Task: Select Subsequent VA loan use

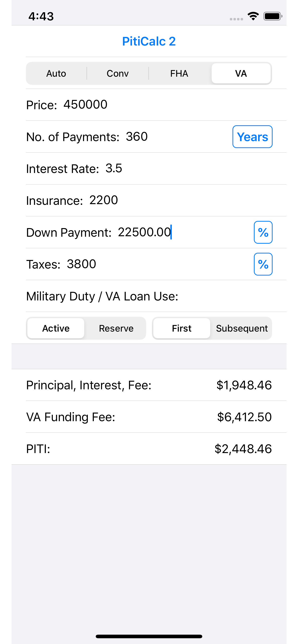Action: tap(242, 328)
